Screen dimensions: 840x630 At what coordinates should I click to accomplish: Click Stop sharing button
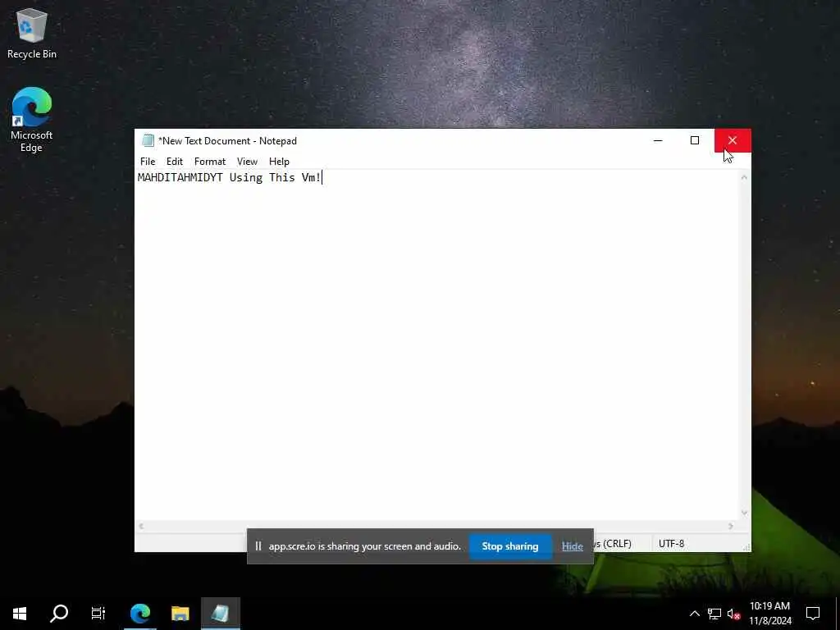510,546
